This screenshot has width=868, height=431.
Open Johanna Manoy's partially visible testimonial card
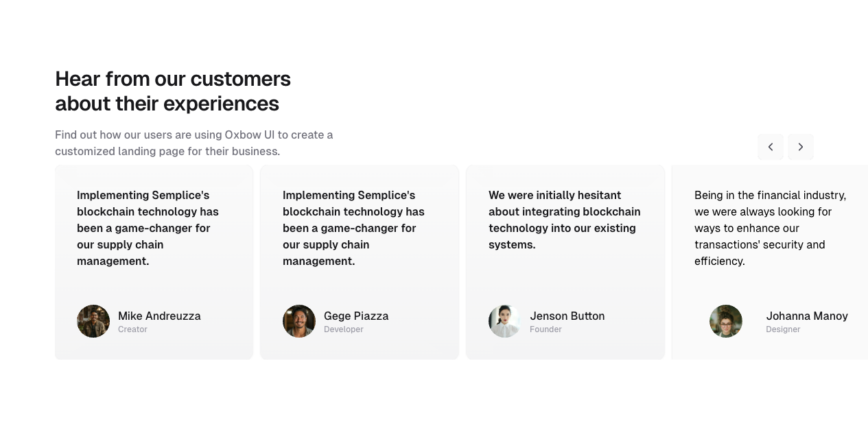click(769, 261)
